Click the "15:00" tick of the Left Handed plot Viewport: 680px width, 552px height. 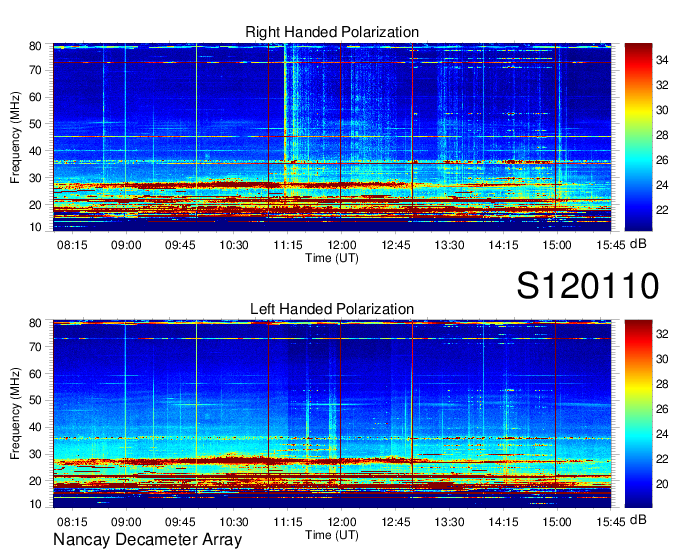pos(557,522)
